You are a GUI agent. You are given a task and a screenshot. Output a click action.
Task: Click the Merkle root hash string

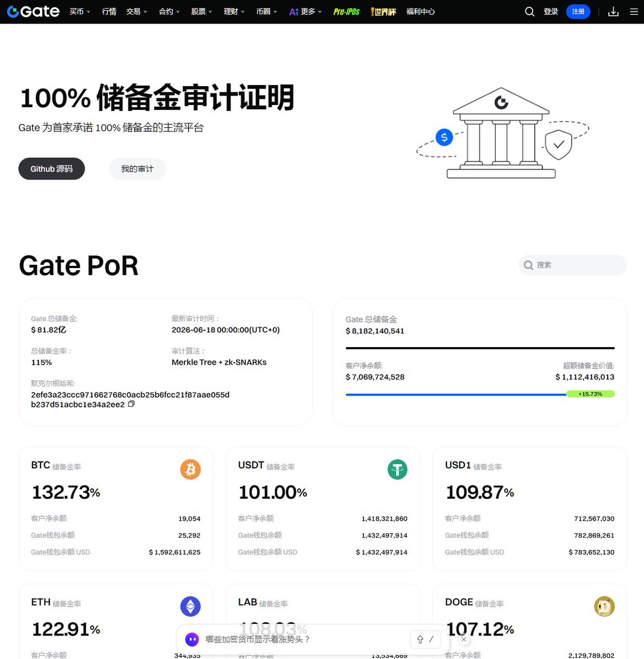(x=130, y=400)
